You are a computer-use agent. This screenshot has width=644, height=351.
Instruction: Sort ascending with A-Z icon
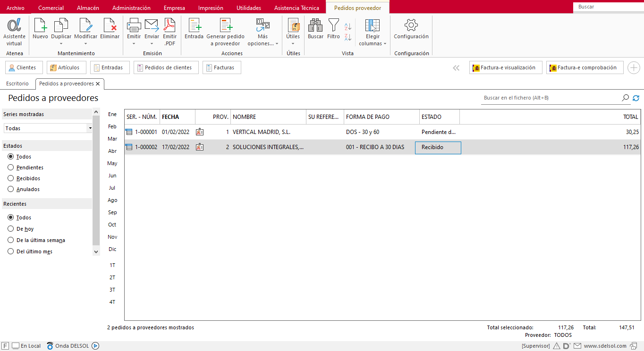tap(348, 26)
